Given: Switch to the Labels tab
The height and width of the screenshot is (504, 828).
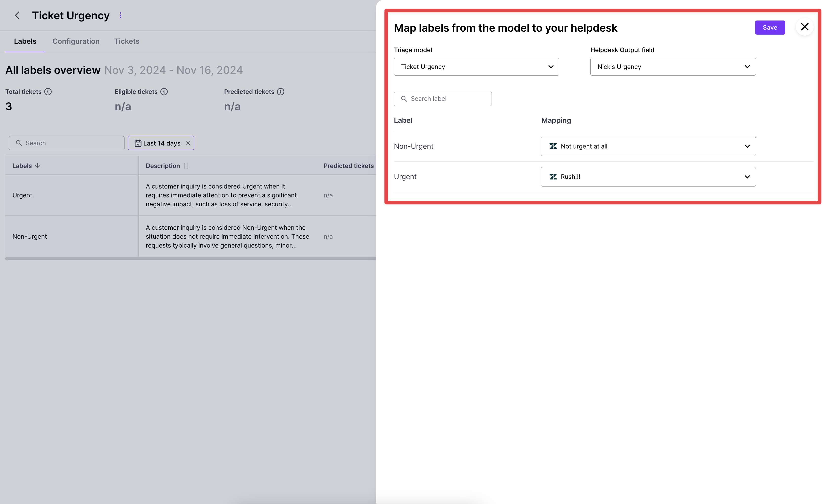Looking at the screenshot, I should [x=25, y=41].
